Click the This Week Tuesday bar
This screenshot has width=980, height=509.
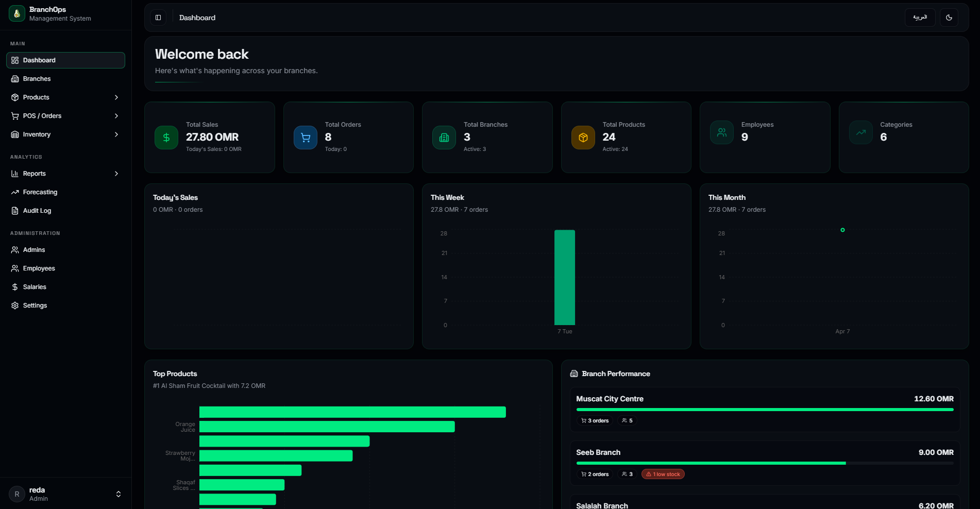point(565,278)
